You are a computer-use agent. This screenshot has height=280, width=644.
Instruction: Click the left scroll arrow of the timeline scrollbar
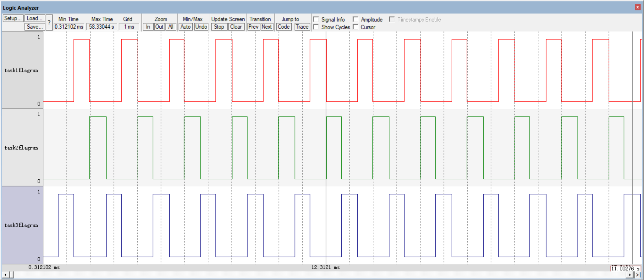coord(5,275)
